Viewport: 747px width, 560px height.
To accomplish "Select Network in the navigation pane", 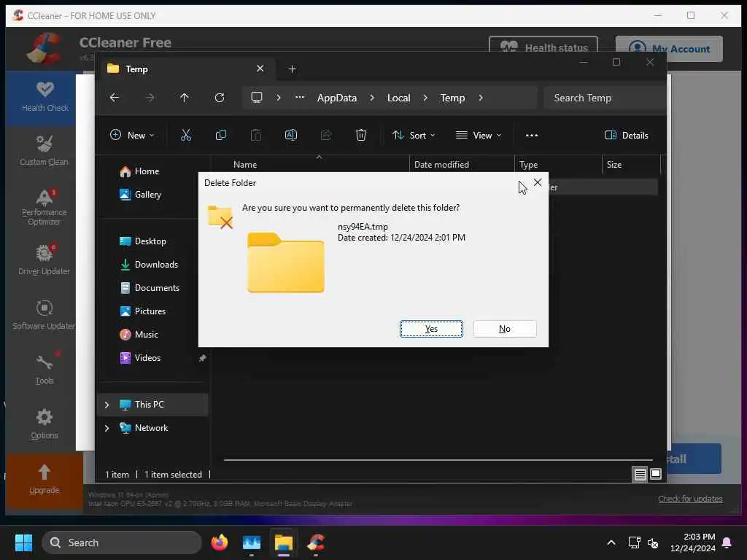I will [151, 427].
